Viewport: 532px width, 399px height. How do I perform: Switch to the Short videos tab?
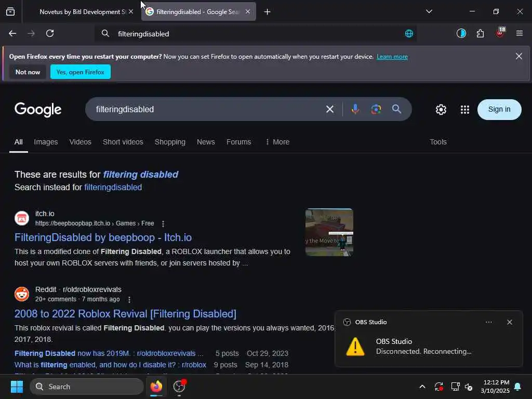pos(123,142)
